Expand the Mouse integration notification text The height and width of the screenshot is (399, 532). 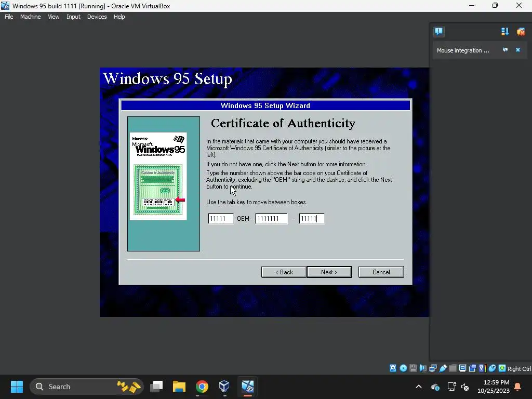[463, 50]
